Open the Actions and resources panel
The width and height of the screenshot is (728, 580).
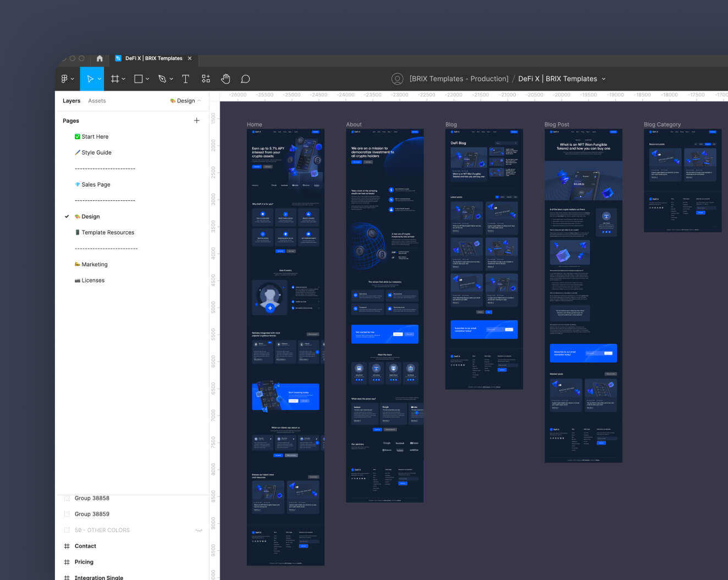(x=206, y=79)
